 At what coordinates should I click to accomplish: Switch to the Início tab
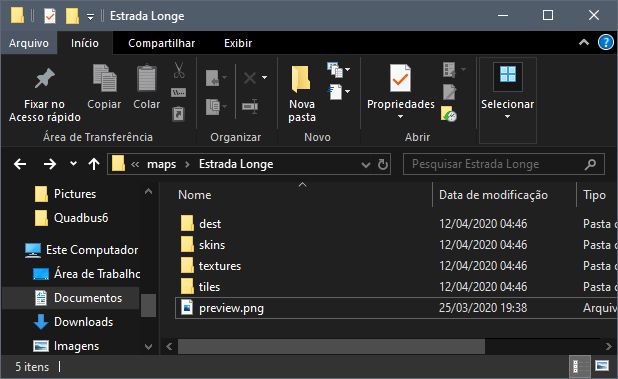pos(85,43)
